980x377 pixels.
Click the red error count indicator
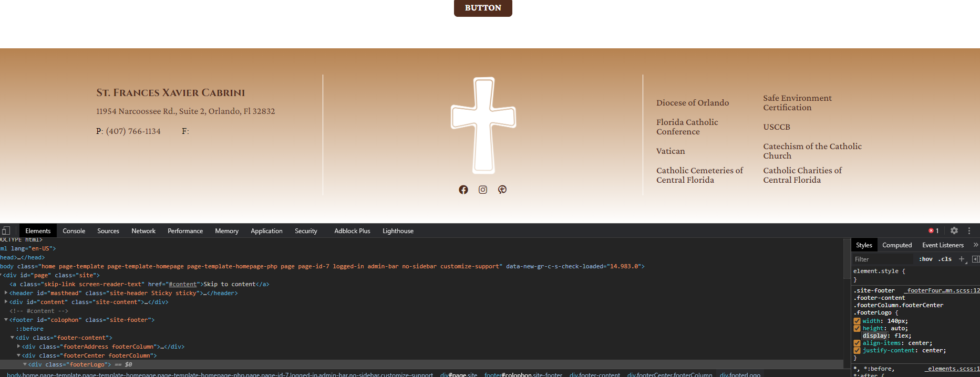[934, 231]
